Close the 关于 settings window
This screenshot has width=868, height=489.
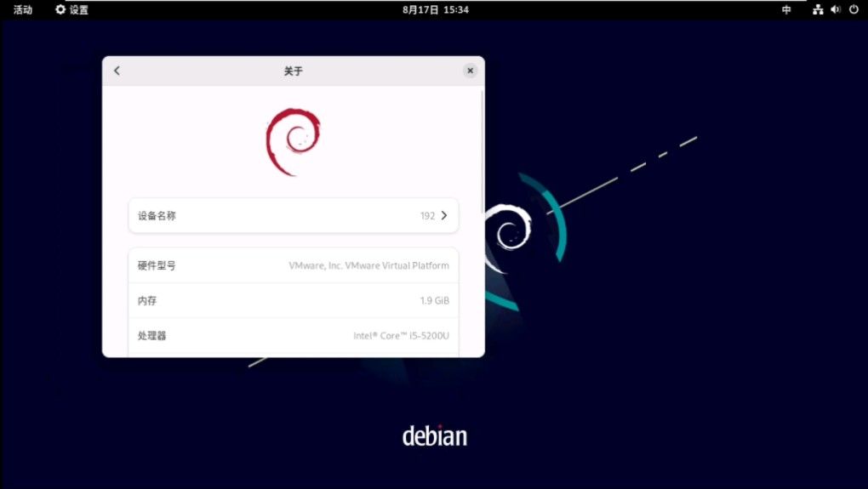pyautogui.click(x=470, y=71)
